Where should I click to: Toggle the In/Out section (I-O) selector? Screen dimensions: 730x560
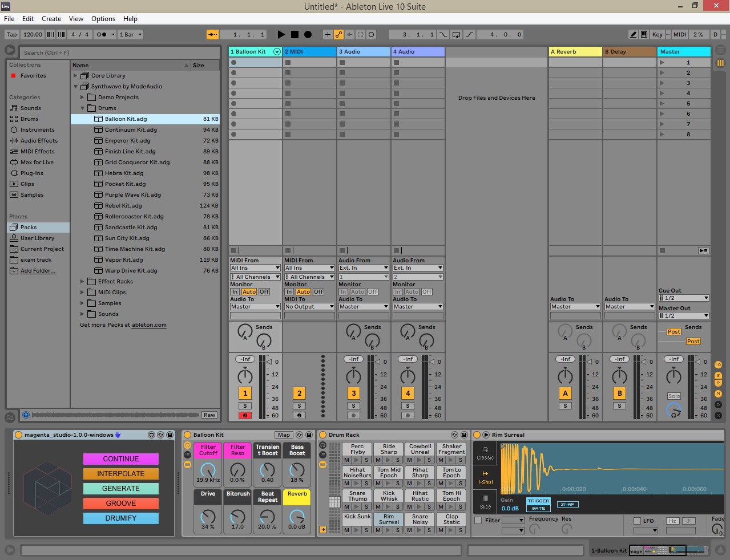719,364
